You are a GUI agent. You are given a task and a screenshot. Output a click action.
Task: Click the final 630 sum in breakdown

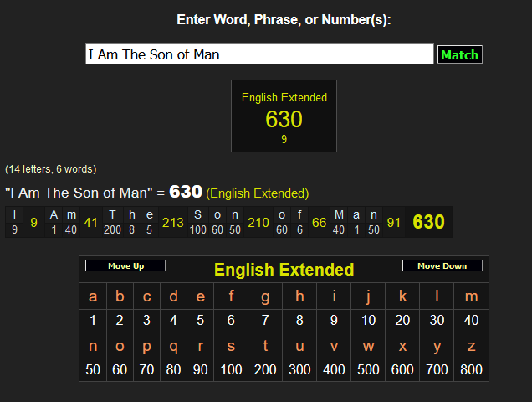click(x=428, y=222)
